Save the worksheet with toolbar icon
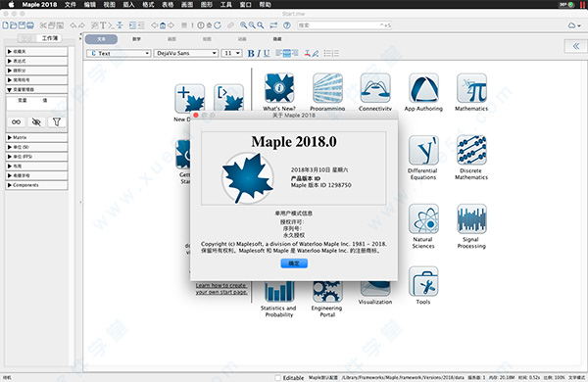Viewport: 588px width, 382px height. (x=22, y=25)
